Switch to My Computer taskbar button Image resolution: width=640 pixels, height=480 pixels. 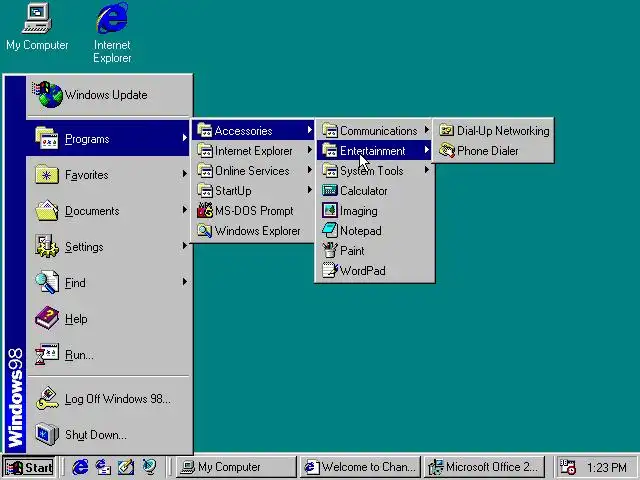point(236,467)
